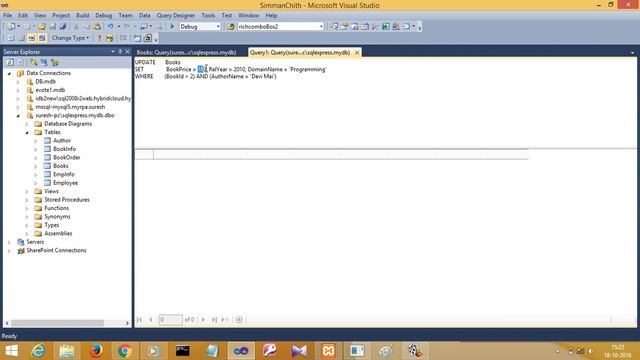Select the Functions folder

pyautogui.click(x=56, y=208)
